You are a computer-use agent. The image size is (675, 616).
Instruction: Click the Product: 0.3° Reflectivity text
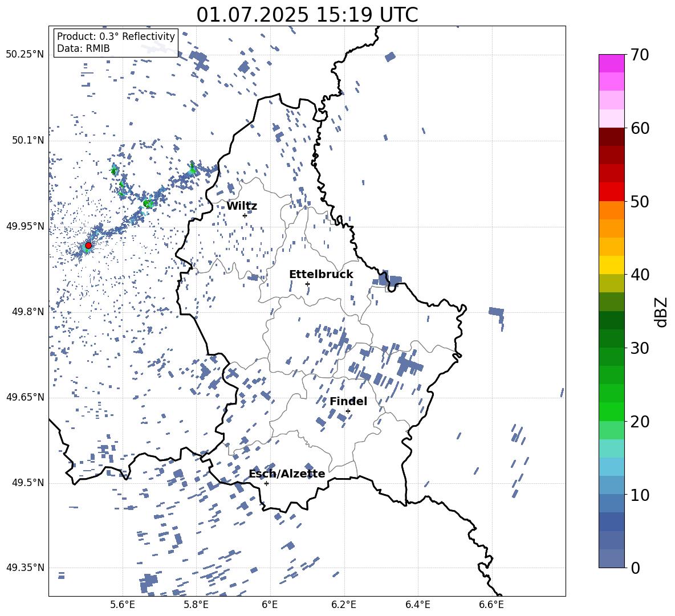116,36
